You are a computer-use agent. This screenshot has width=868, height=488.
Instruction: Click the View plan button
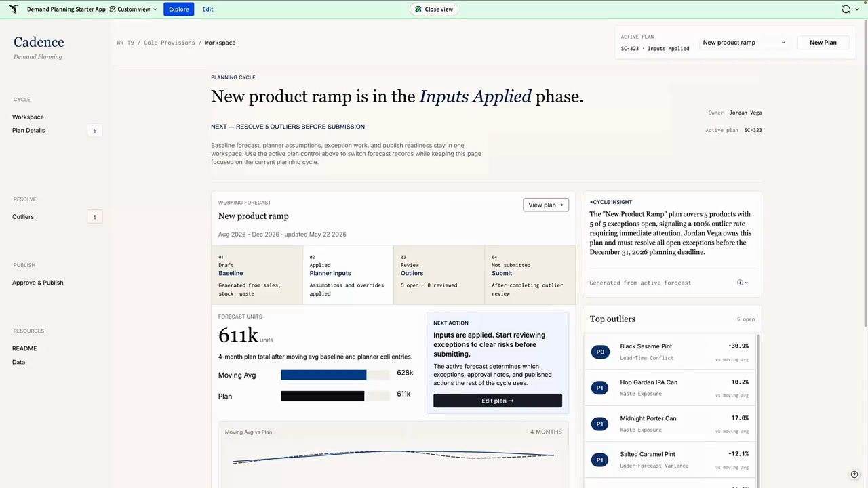point(546,205)
